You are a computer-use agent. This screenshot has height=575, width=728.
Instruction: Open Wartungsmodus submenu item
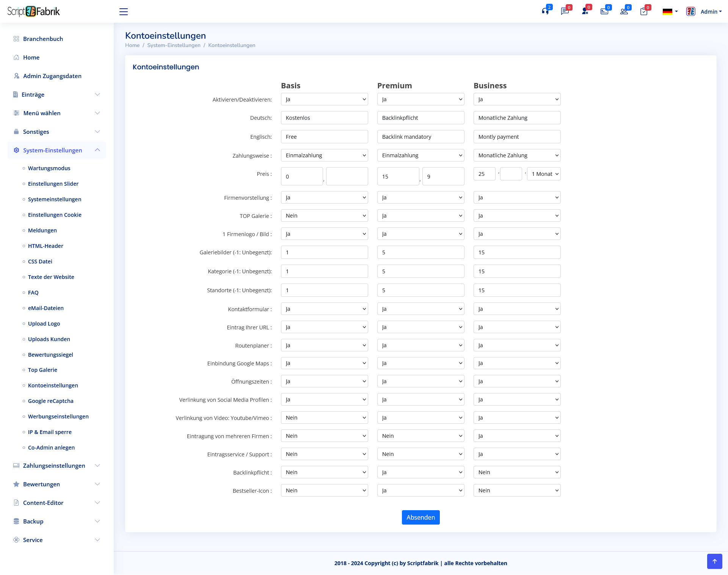pos(49,168)
